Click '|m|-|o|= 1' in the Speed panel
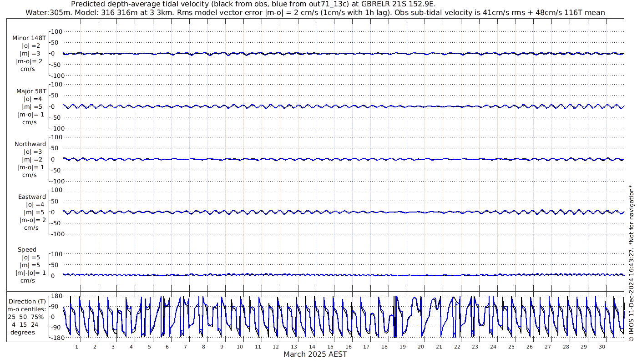This screenshot has width=637, height=364. (x=30, y=273)
